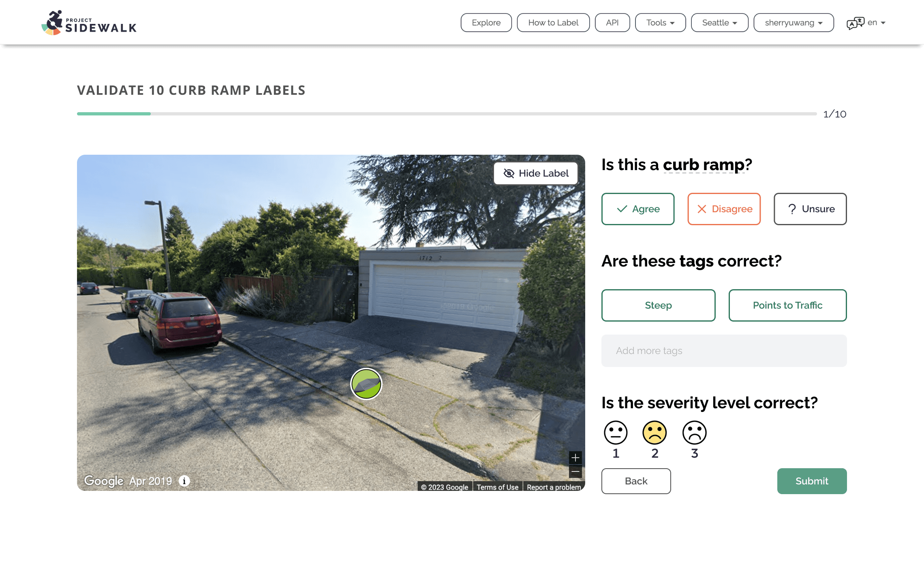Click the Add more tags field
Viewport: 924px width, 580px height.
(724, 351)
